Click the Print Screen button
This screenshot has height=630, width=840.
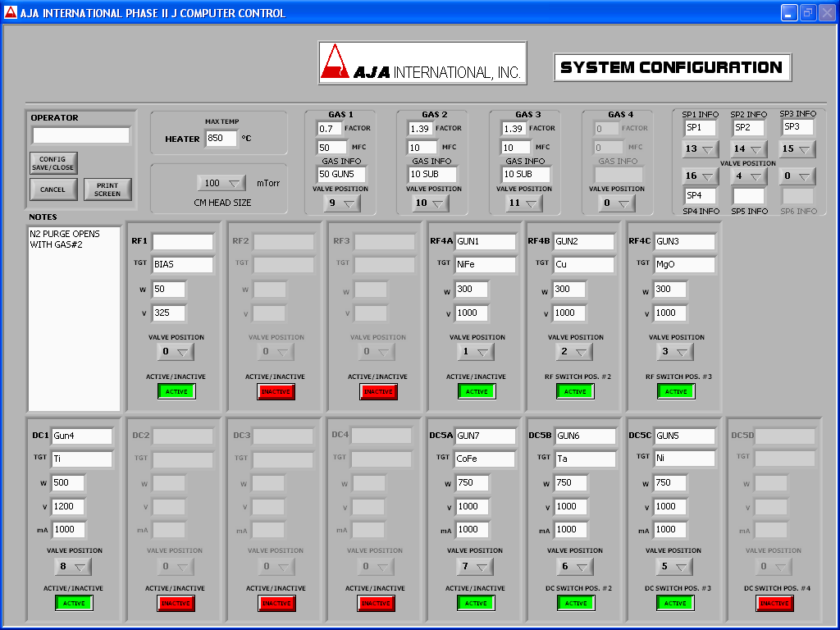[107, 189]
